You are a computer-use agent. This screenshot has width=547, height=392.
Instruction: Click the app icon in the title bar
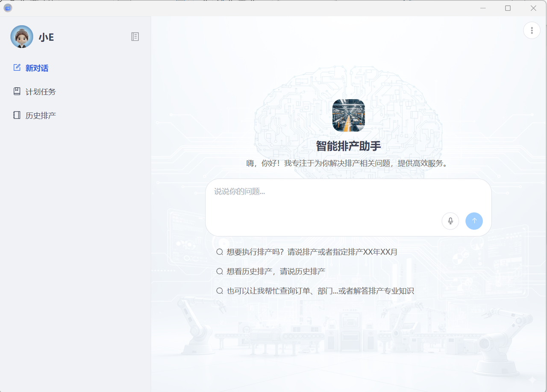click(x=8, y=8)
